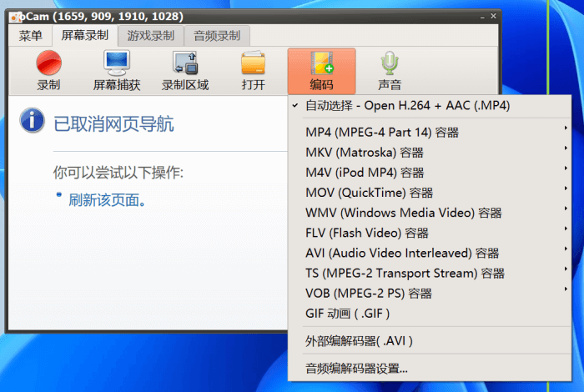584x392 pixels.
Task: Switch to the 屏幕录制 tab
Action: tap(85, 35)
